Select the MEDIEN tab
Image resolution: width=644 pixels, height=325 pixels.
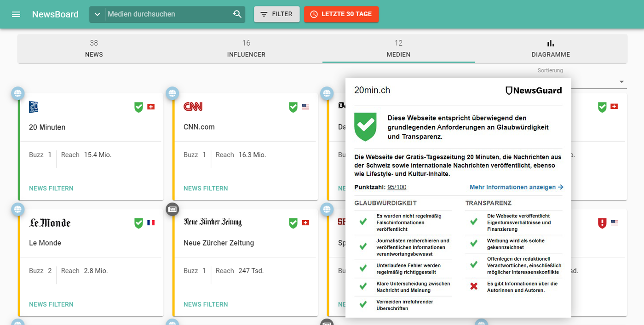[398, 49]
